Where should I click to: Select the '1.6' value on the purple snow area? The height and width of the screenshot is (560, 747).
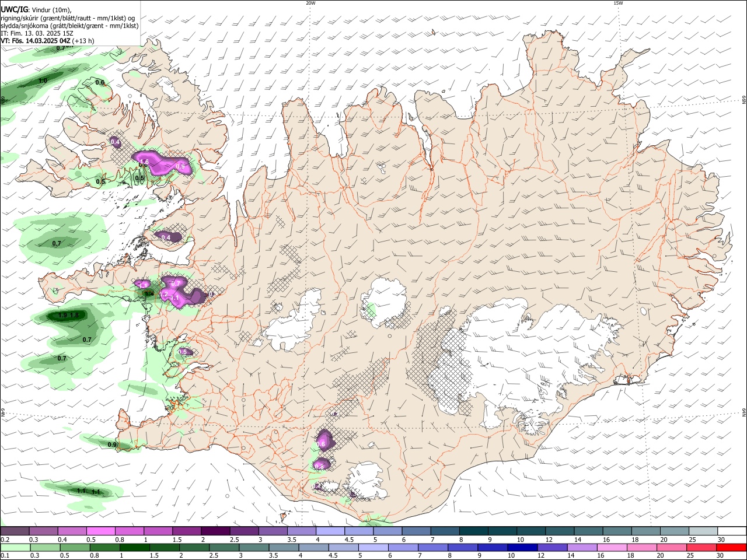[x=144, y=162]
